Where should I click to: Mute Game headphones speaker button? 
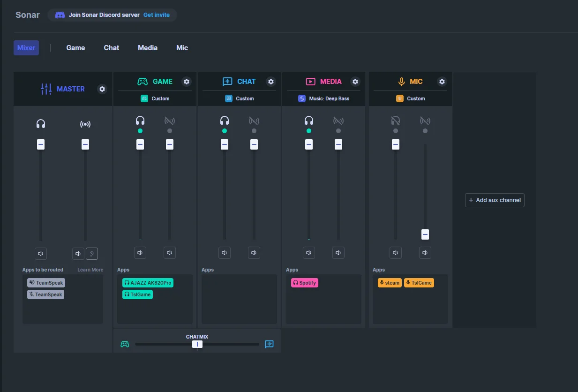140,253
